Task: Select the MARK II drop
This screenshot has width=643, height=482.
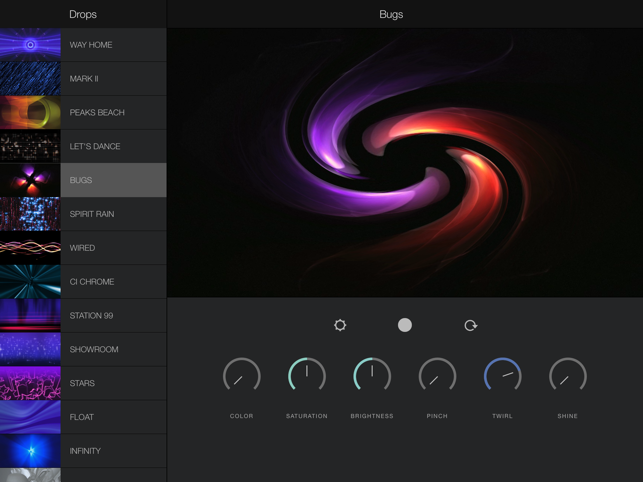Action: click(x=83, y=79)
